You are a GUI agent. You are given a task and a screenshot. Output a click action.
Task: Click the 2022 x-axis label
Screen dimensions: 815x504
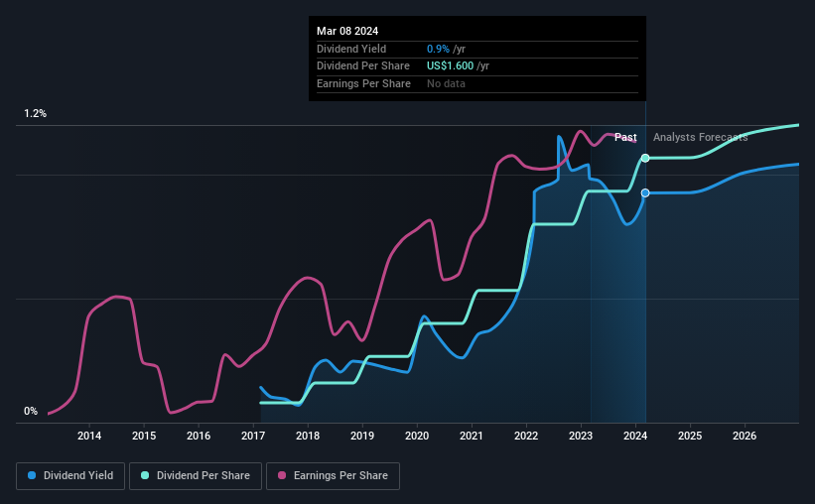(x=526, y=436)
